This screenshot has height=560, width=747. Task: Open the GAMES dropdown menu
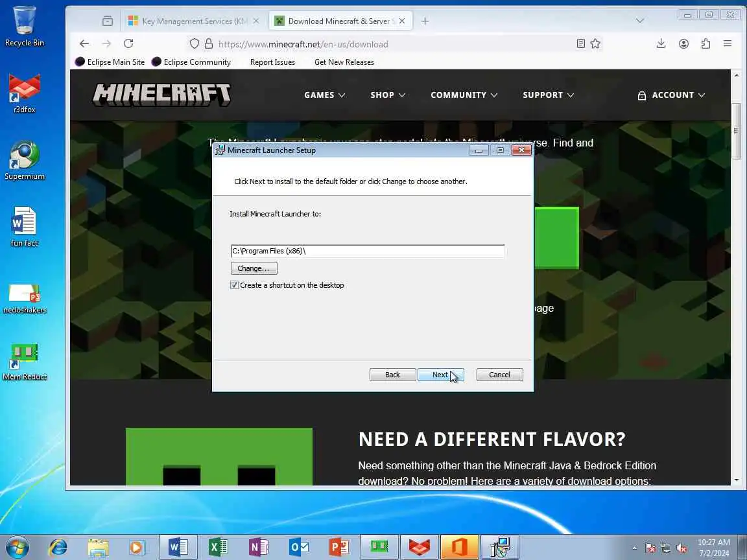point(324,95)
